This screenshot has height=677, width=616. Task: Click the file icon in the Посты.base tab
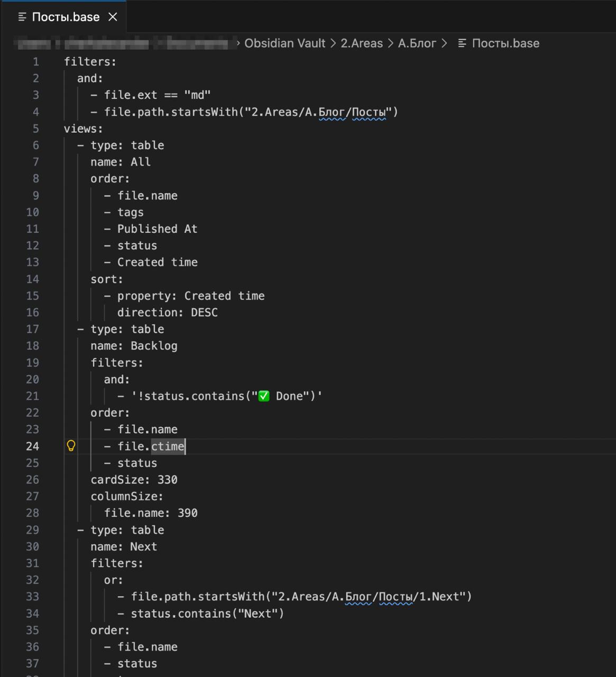(x=22, y=17)
